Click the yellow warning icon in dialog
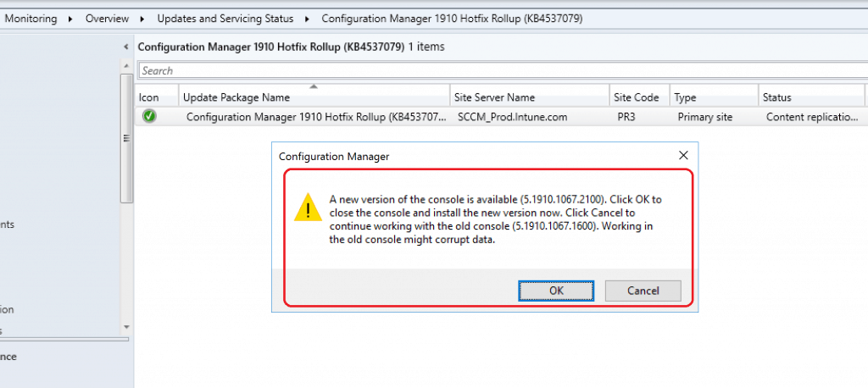The image size is (868, 388). coord(308,208)
